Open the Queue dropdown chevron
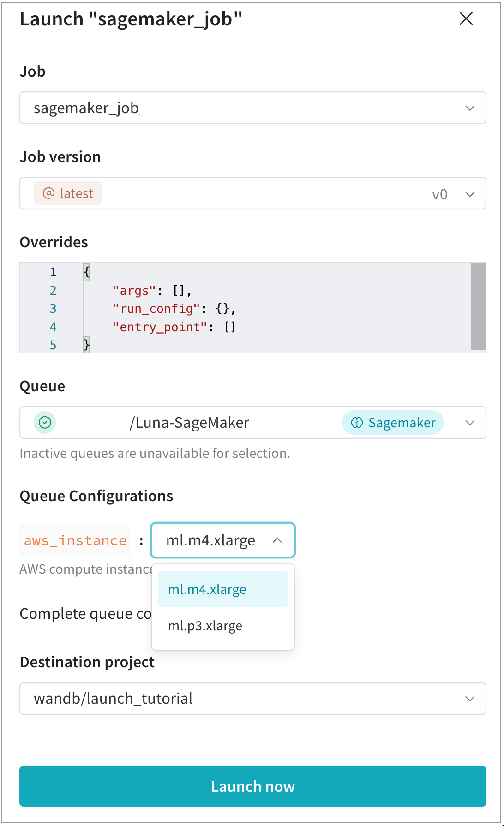This screenshot has width=504, height=826. point(470,423)
